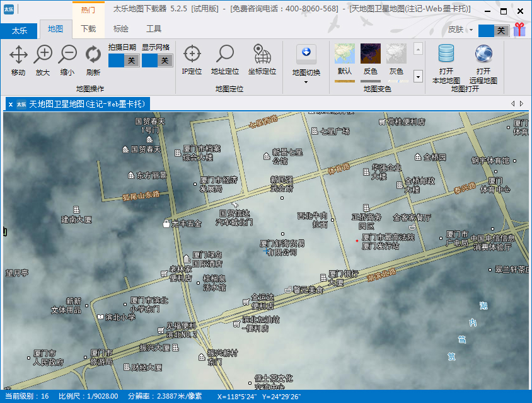Switch to the 标绘 ribbon tab

[121, 29]
